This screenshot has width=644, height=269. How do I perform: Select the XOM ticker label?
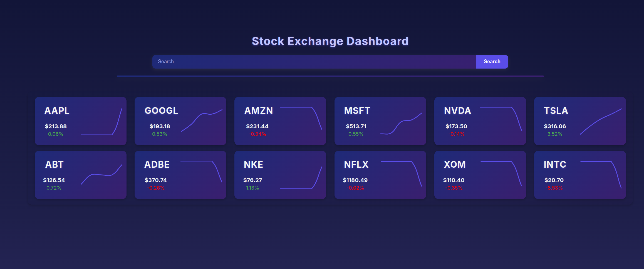tap(455, 165)
